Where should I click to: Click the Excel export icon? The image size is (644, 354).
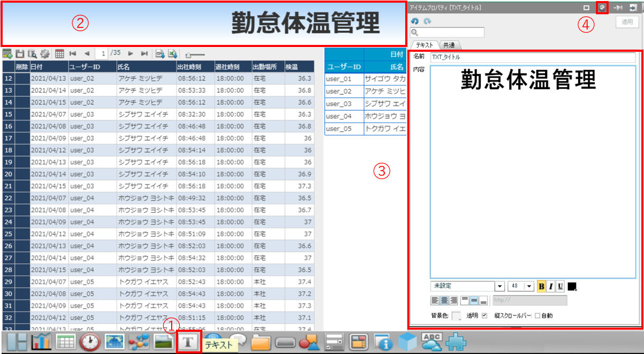click(172, 53)
